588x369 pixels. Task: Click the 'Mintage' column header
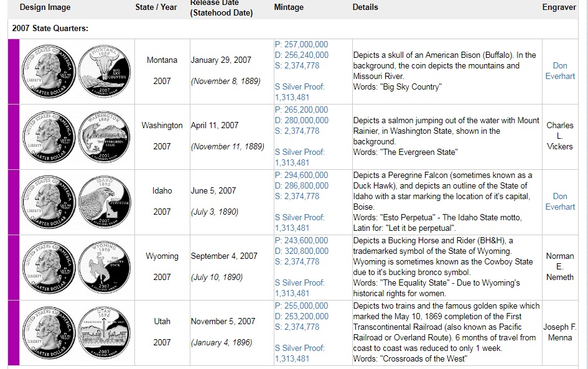click(289, 7)
